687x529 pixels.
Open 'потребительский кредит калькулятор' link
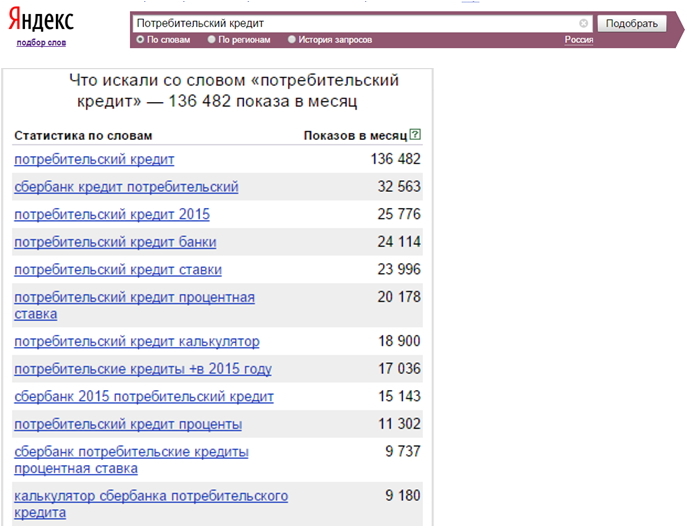136,341
